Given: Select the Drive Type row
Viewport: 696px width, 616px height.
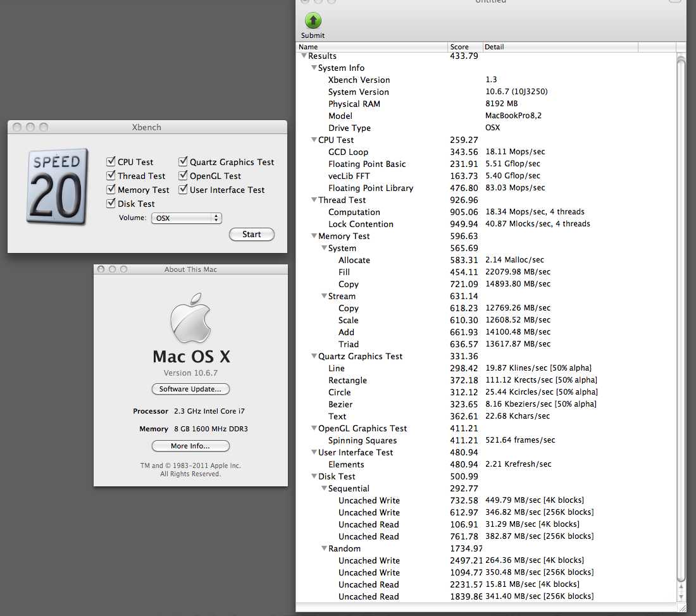Looking at the screenshot, I should (x=486, y=128).
